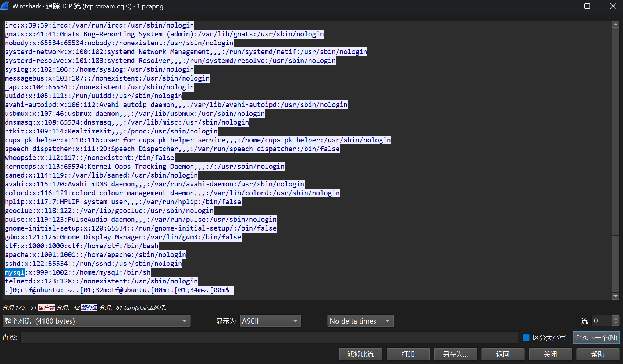Viewport: 623px width, 364px height.
Task: Click the 查找下一个(N) button
Action: 596,338
